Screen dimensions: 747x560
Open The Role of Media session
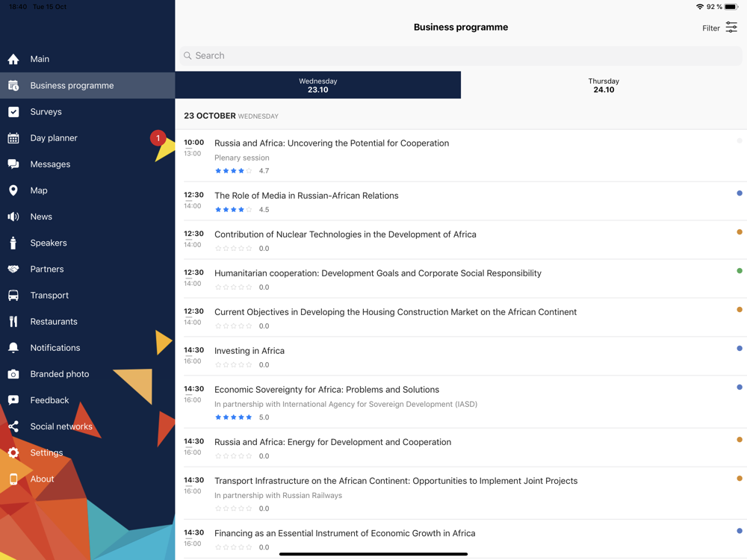coord(461,202)
